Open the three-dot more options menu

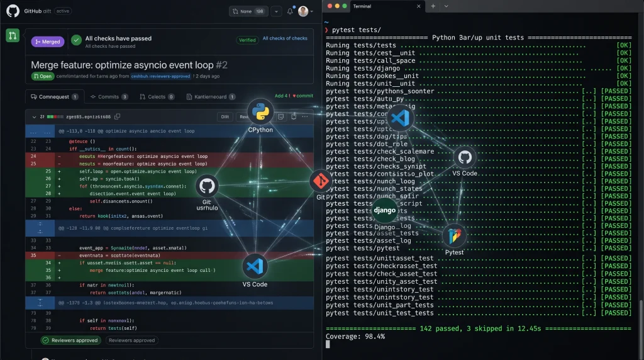click(x=305, y=116)
